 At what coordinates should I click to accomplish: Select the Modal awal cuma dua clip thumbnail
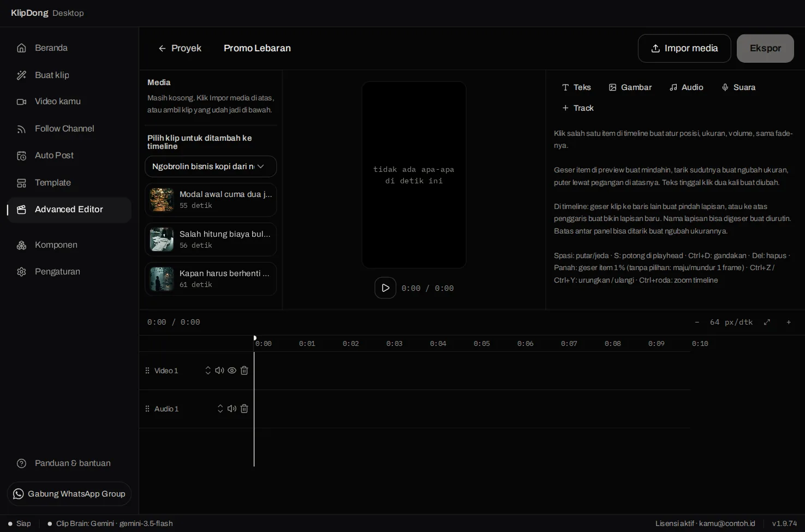tap(162, 200)
